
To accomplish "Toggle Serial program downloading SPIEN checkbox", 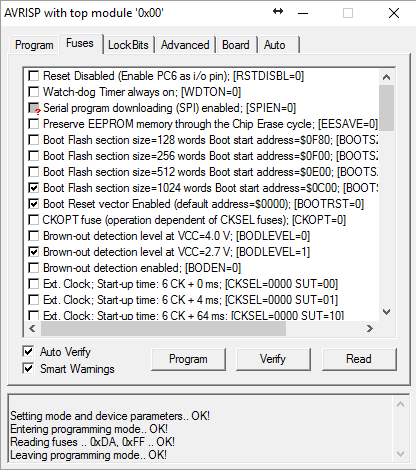I will coord(34,108).
